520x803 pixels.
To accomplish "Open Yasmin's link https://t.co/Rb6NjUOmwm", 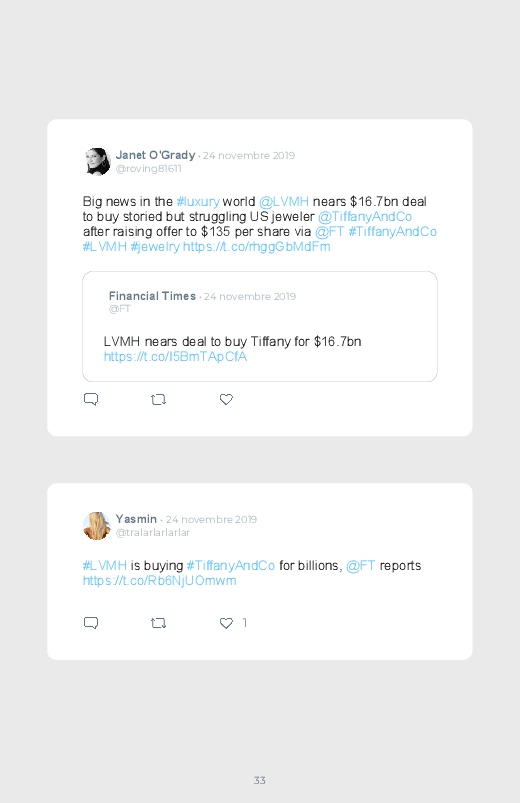I will 159,580.
